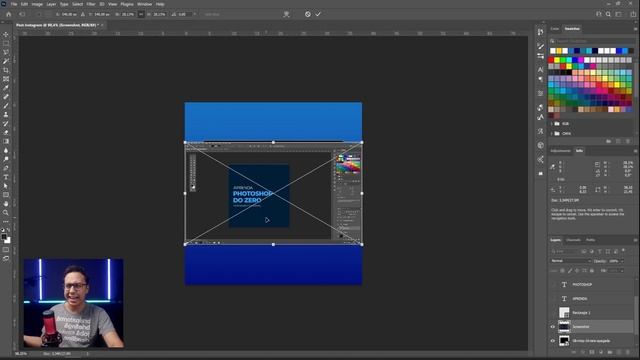Open the Layers panel menu
Image resolution: width=640 pixels, height=360 pixels.
point(635,240)
